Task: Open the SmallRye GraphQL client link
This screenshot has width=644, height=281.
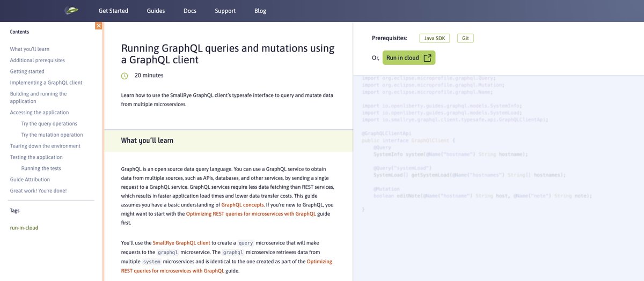Action: point(181,243)
